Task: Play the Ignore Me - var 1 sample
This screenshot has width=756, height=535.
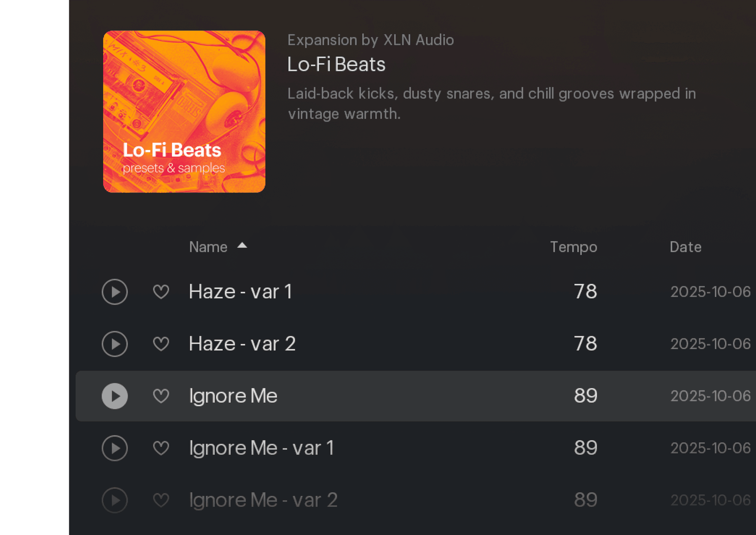Action: point(115,448)
